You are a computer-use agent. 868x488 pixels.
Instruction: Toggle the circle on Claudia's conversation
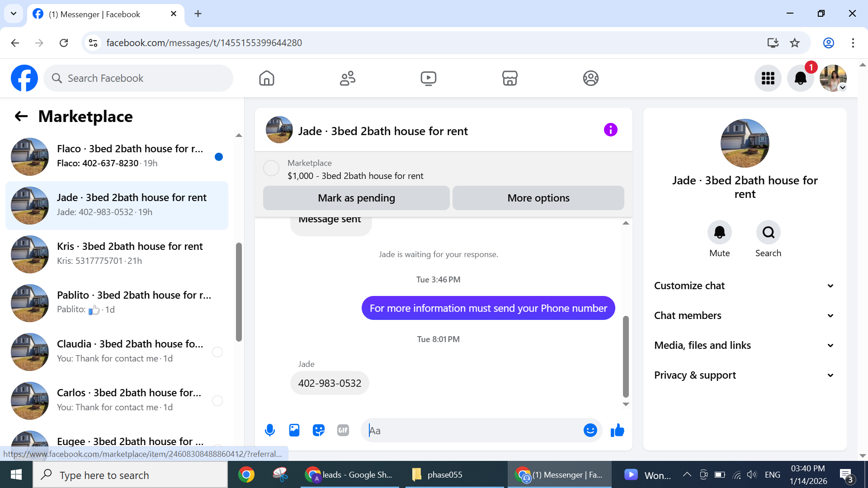click(217, 352)
